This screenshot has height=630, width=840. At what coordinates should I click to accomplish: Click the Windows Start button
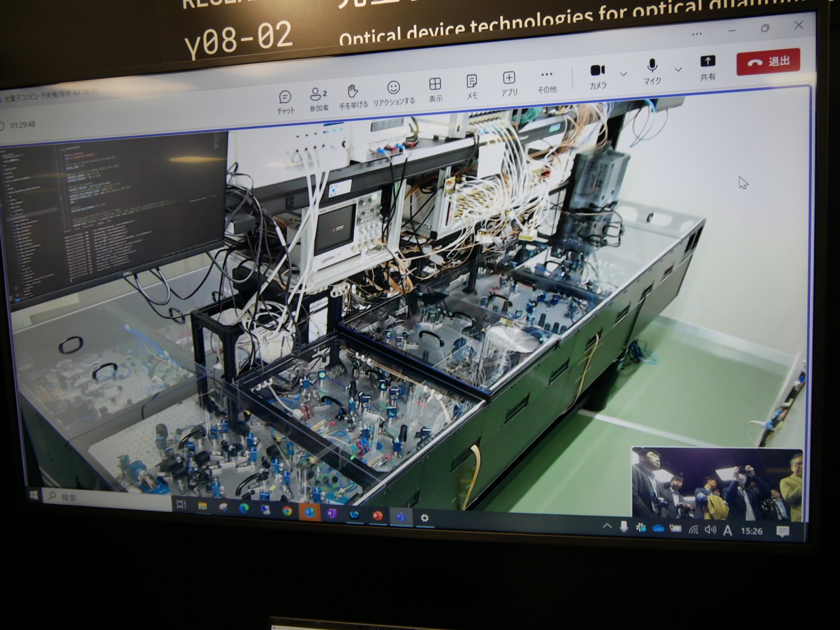point(34,495)
